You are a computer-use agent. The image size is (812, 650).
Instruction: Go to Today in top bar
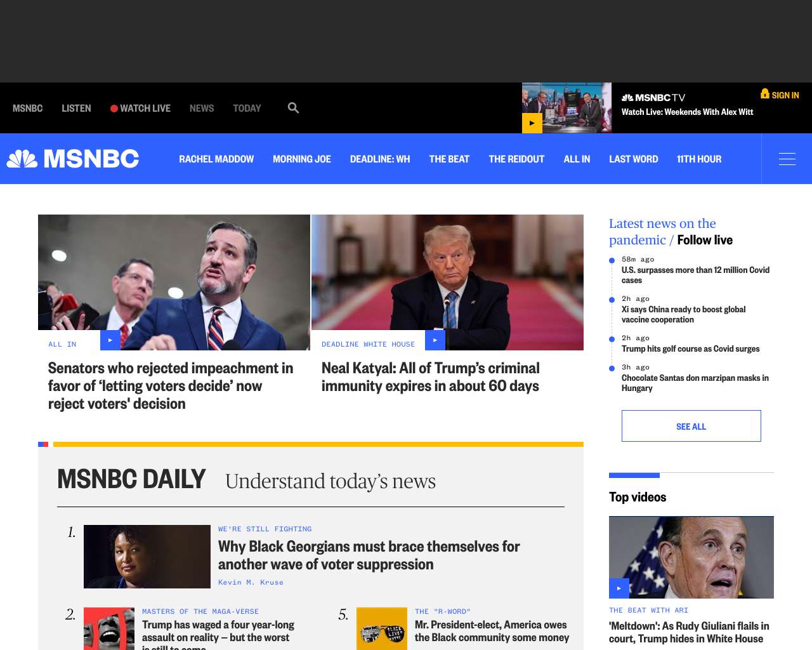[x=247, y=109]
